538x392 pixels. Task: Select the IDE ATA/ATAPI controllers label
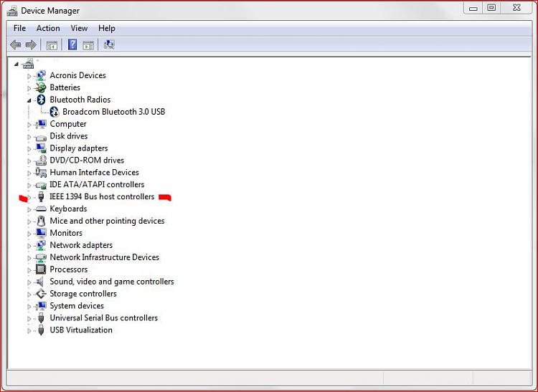coord(97,185)
